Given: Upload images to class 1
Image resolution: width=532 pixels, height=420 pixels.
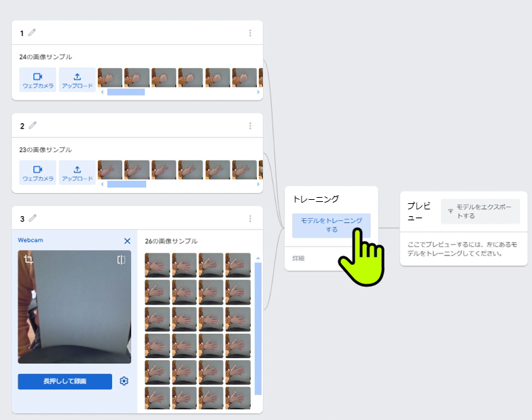Looking at the screenshot, I should 77,80.
